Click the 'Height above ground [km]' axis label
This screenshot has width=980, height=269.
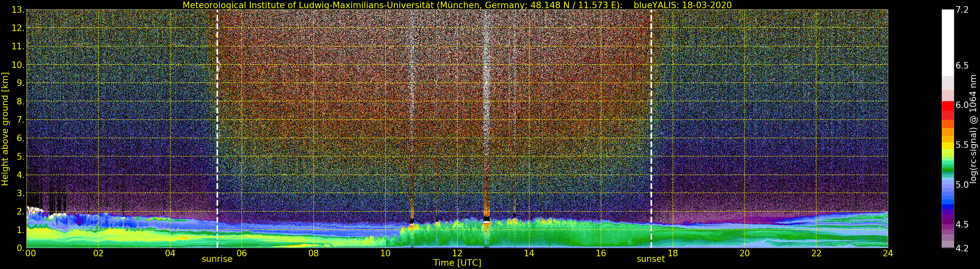pos(5,129)
